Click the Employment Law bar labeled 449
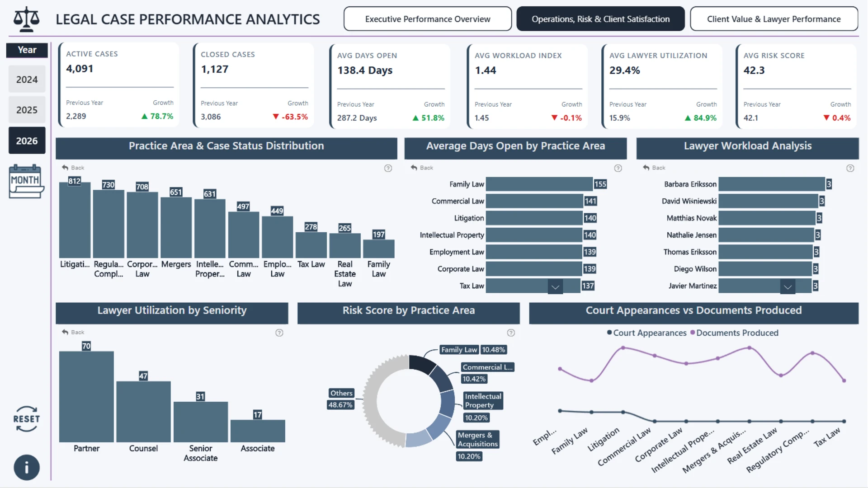The height and width of the screenshot is (488, 868). click(x=278, y=237)
